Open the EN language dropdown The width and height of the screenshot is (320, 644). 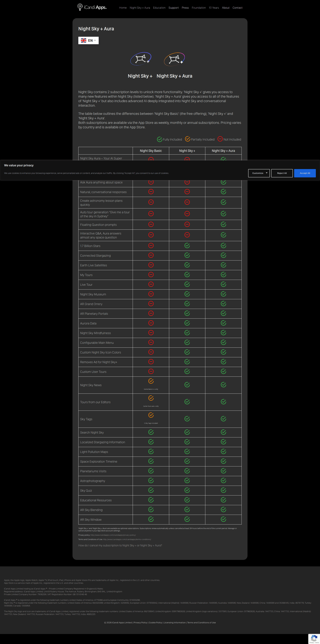click(88, 41)
